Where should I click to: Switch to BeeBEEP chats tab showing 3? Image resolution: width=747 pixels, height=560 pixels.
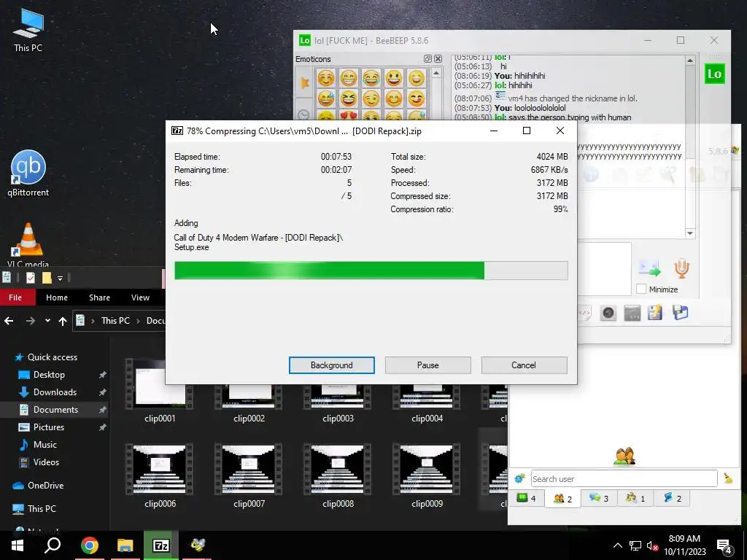click(x=599, y=499)
